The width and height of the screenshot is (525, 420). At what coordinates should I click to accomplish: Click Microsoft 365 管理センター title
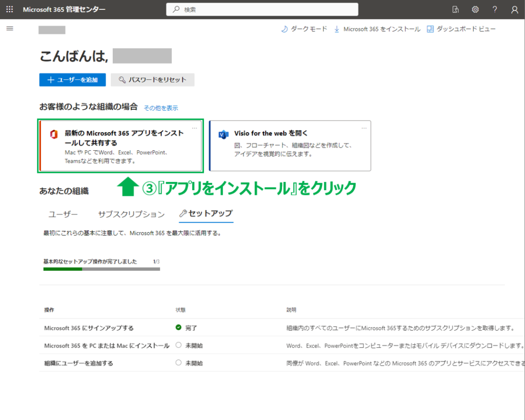pos(64,9)
